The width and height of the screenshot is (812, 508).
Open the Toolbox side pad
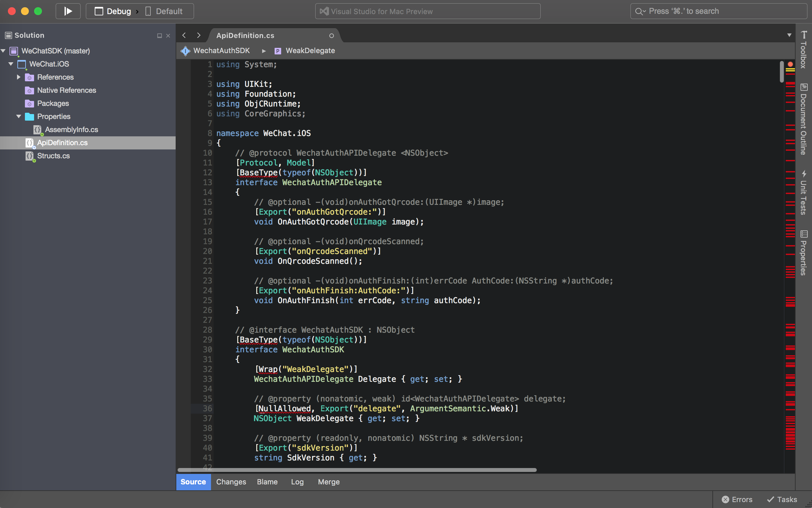point(803,49)
